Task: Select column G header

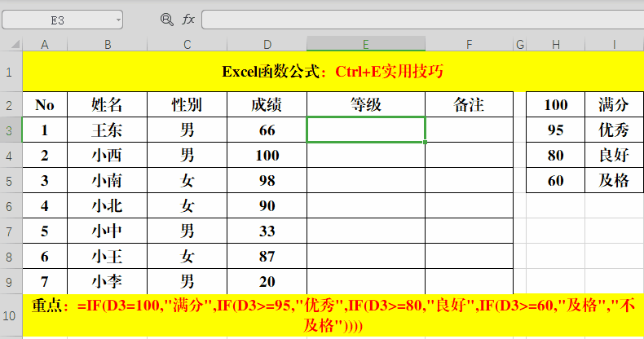Action: click(520, 44)
